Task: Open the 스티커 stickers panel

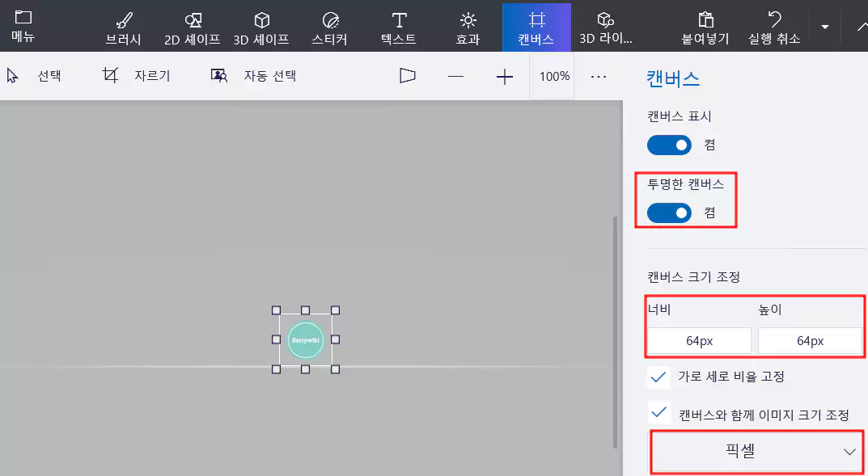Action: 328,26
